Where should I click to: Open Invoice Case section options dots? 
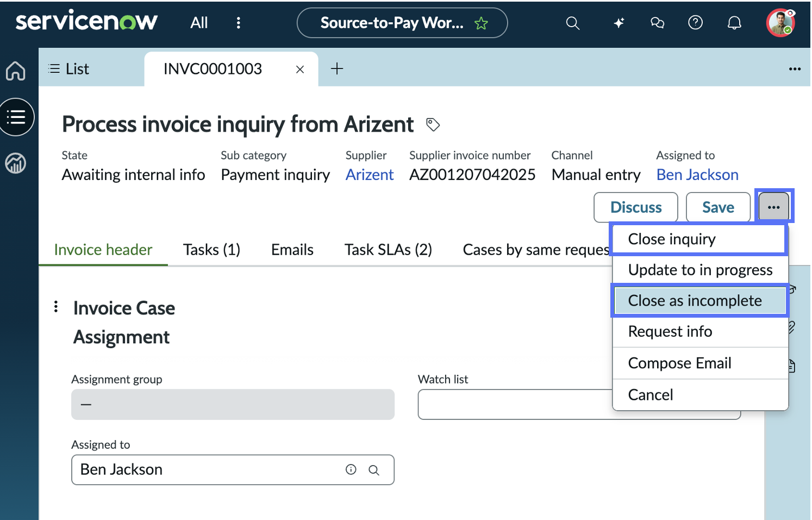(x=56, y=307)
